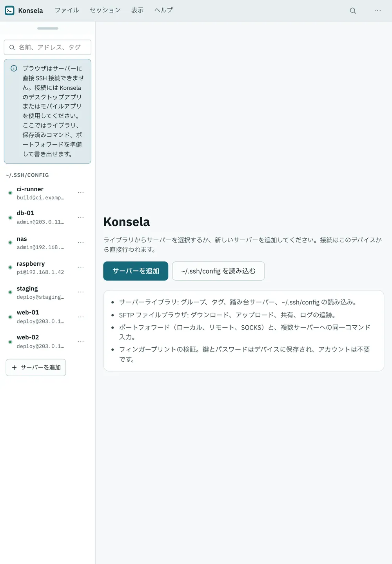Click the status dot beside web-02
Image resolution: width=392 pixels, height=564 pixels.
[x=10, y=342]
